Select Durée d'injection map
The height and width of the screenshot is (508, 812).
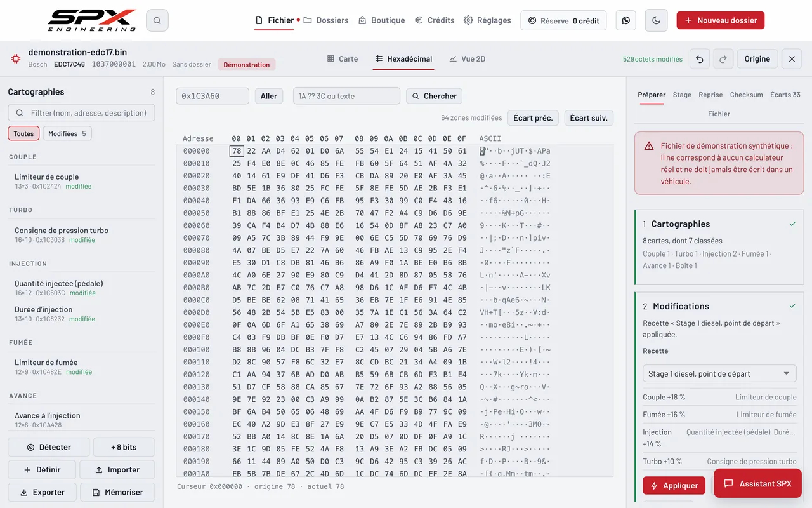[x=81, y=314]
